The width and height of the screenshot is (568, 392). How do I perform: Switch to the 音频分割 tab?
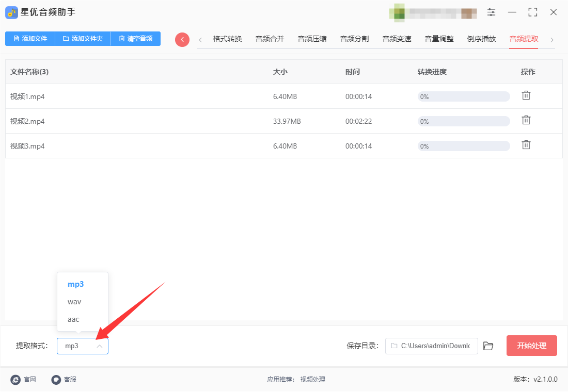pyautogui.click(x=355, y=39)
